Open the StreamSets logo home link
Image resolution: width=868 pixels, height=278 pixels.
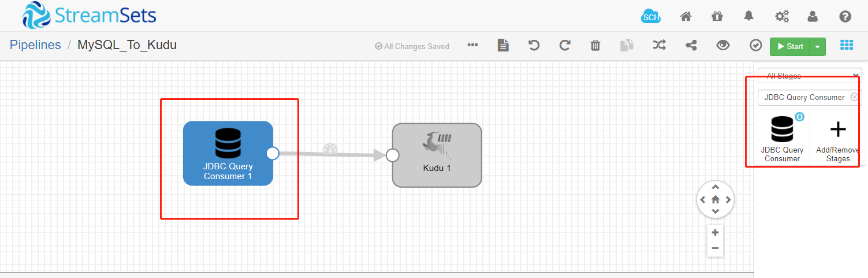90,16
